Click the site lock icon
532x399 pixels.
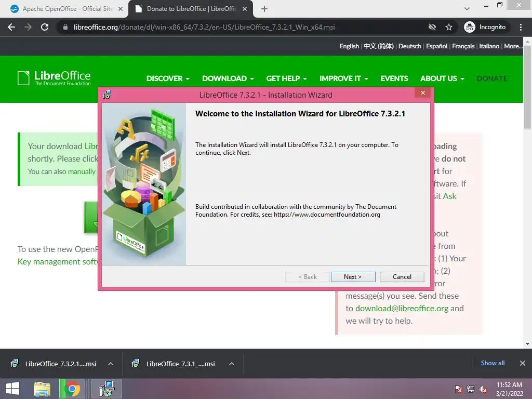click(x=65, y=27)
